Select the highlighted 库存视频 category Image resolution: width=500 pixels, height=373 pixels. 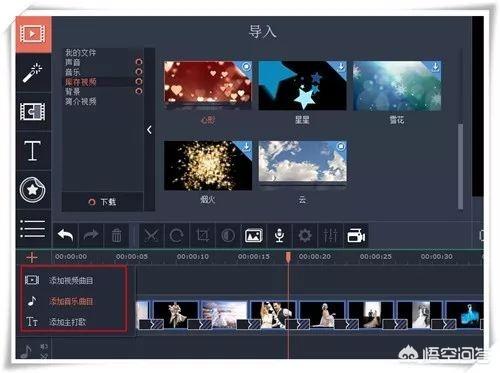80,82
